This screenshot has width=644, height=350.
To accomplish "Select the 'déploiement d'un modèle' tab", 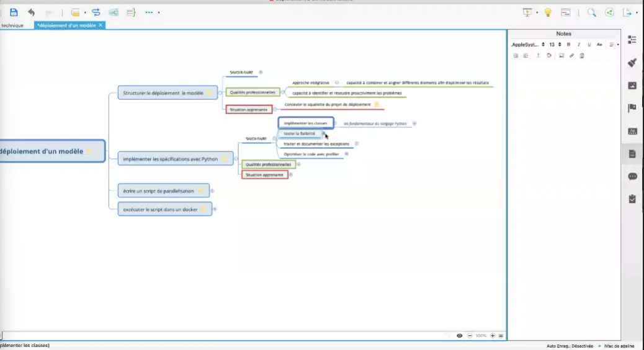I will click(x=67, y=25).
